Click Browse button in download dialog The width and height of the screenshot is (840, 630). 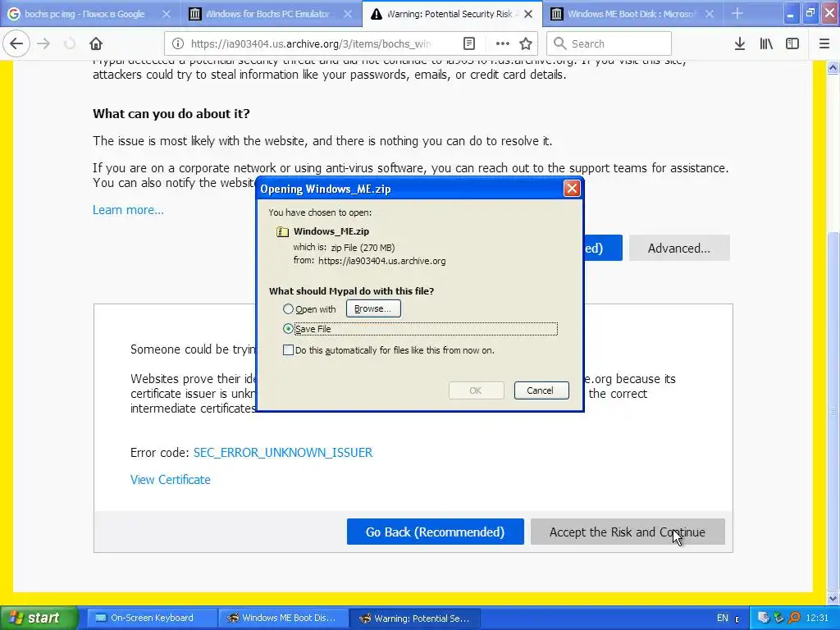pos(373,308)
